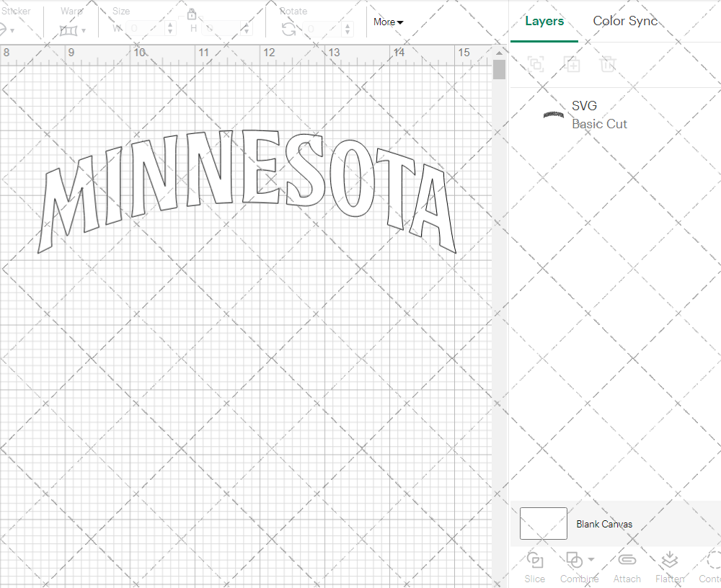
Task: Switch to the Layers tab
Action: click(x=544, y=21)
